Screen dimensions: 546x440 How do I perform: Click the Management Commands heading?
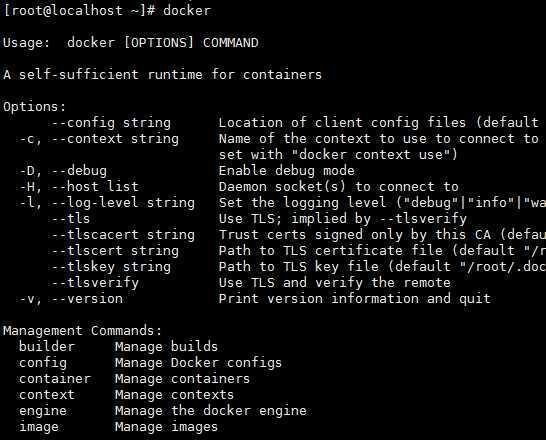pos(83,331)
